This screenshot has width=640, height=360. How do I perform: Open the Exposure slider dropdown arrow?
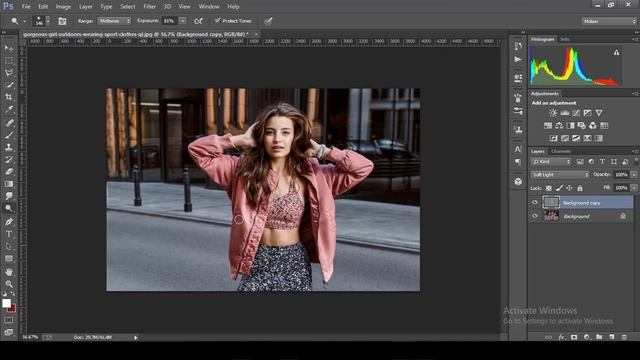pyautogui.click(x=182, y=21)
